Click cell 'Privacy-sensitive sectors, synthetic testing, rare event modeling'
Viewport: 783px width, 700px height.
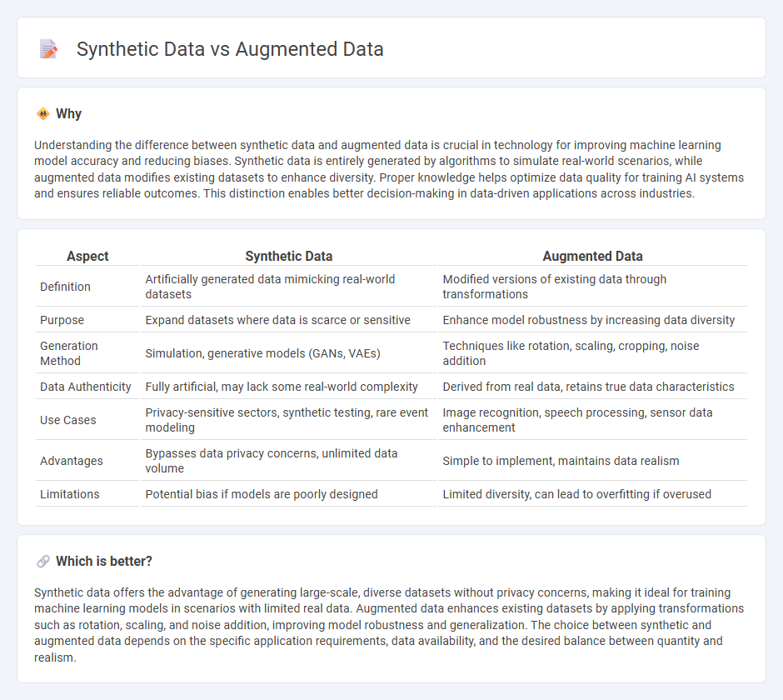tap(289, 420)
